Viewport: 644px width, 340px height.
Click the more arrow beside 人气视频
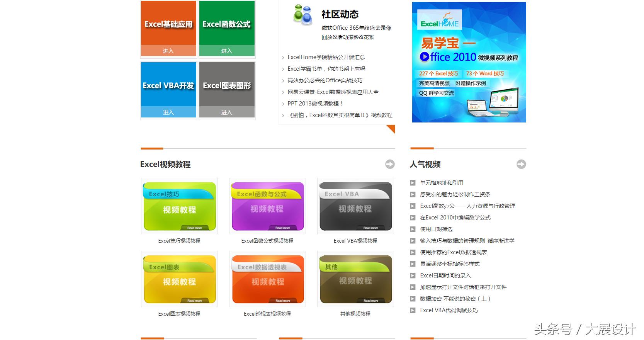click(x=521, y=164)
